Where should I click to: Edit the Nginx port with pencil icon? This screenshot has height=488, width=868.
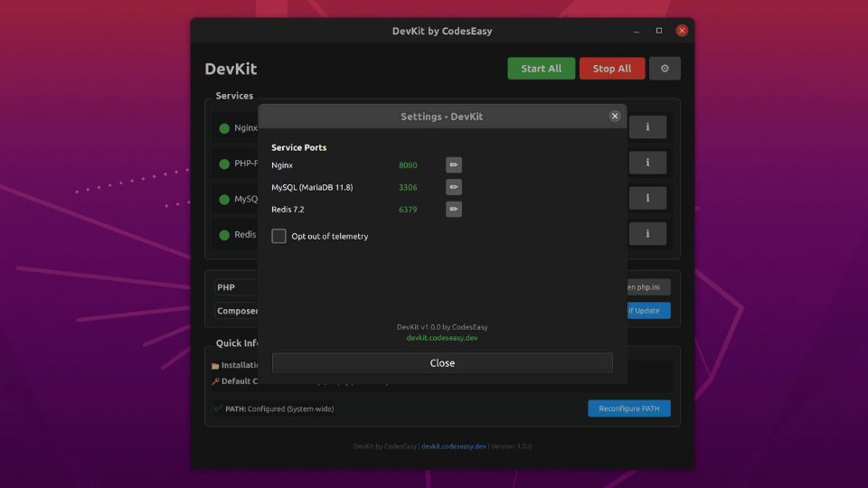pos(453,164)
